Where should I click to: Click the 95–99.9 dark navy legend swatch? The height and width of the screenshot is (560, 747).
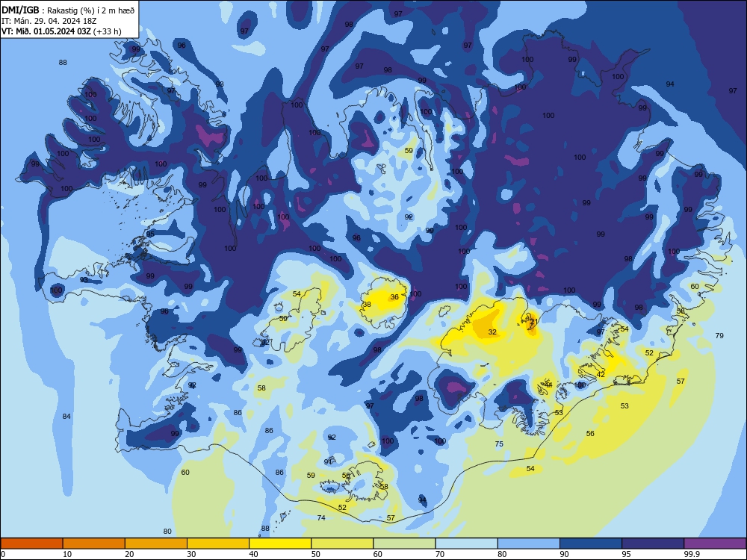pos(653,544)
